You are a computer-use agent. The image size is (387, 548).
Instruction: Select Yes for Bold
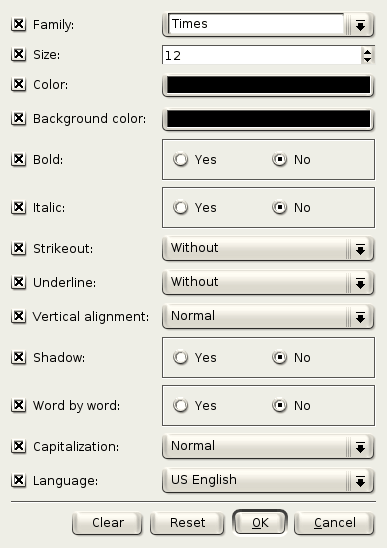point(181,159)
